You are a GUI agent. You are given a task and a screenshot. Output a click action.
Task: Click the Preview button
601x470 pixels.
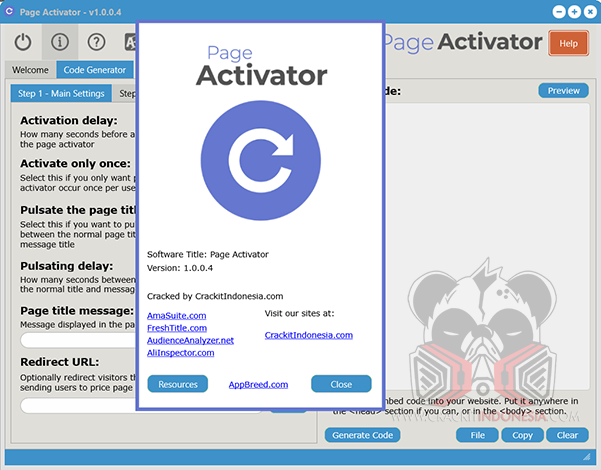point(563,90)
